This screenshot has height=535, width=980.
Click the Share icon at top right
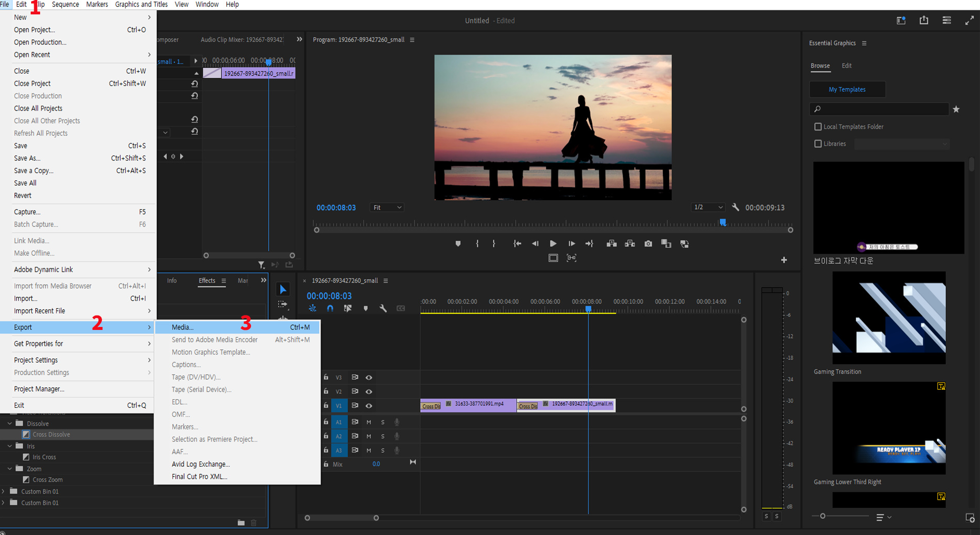[924, 20]
